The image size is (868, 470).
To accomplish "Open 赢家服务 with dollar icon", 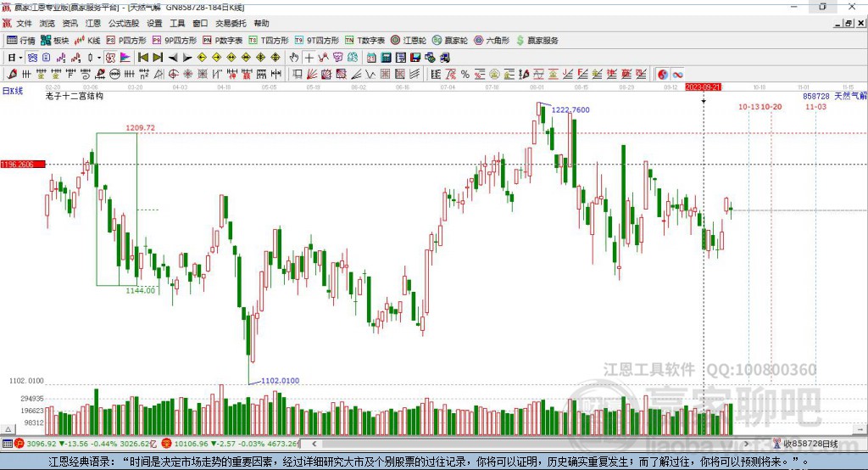I will click(x=537, y=41).
